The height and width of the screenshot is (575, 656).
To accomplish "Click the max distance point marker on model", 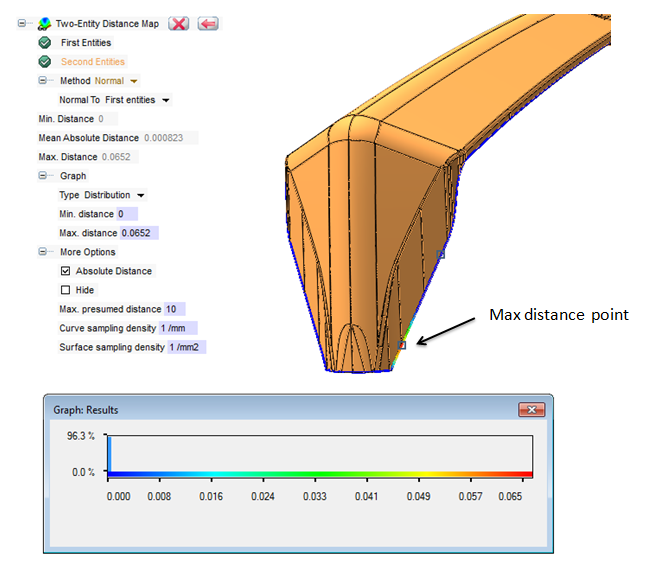I will click(x=402, y=345).
